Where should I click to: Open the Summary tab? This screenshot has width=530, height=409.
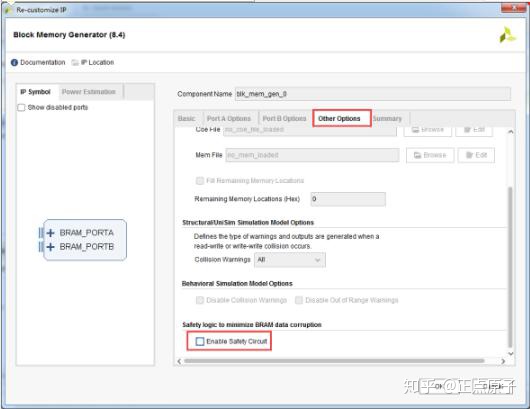click(x=388, y=119)
